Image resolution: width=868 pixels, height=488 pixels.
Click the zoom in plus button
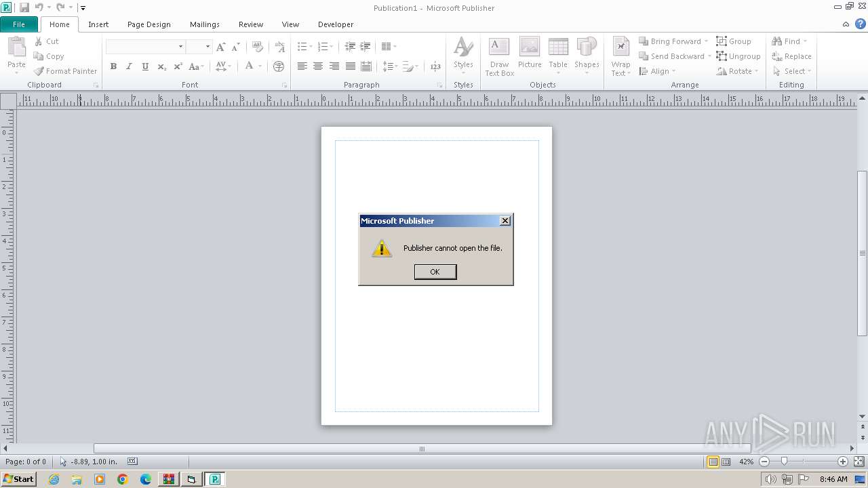click(843, 462)
